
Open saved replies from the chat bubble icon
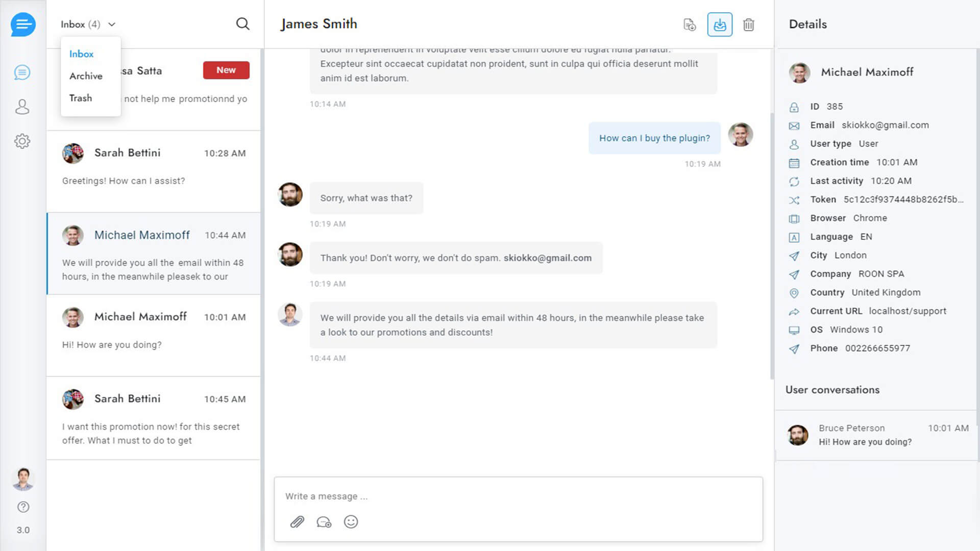coord(324,522)
